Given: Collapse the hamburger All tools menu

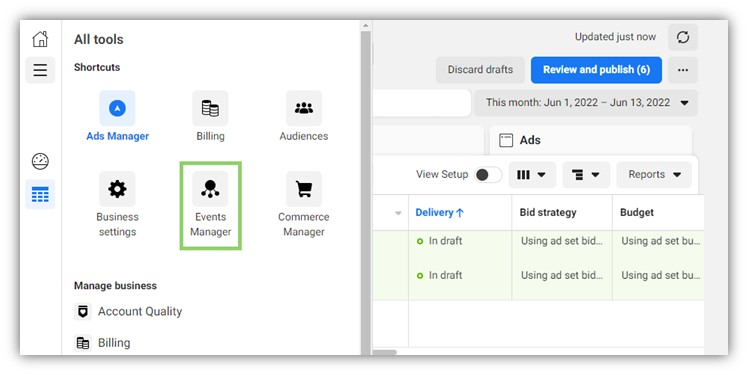Looking at the screenshot, I should tap(40, 70).
